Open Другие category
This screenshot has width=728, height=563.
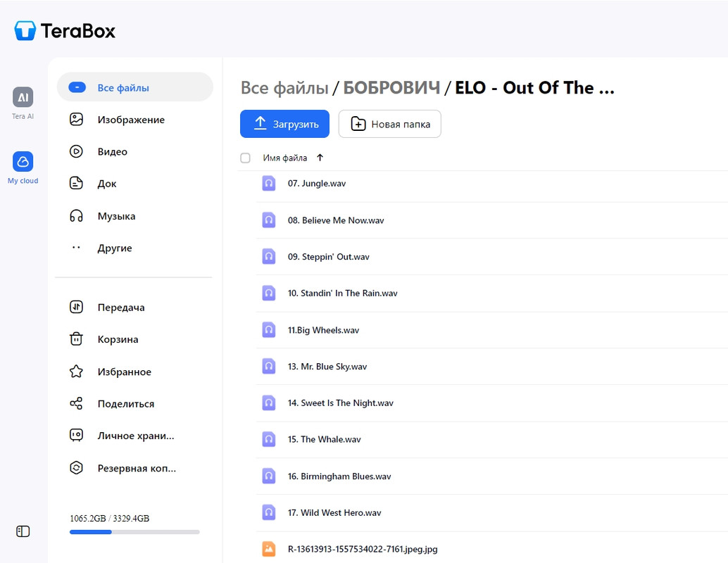coord(115,248)
